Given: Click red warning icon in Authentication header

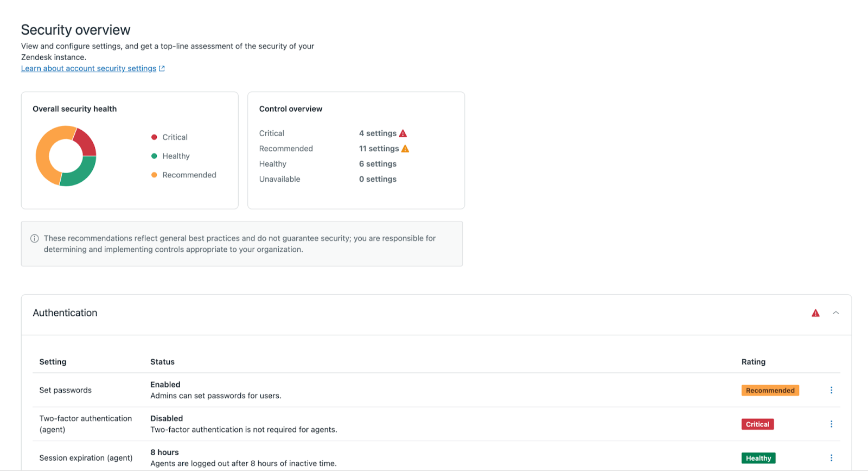Looking at the screenshot, I should click(x=815, y=313).
